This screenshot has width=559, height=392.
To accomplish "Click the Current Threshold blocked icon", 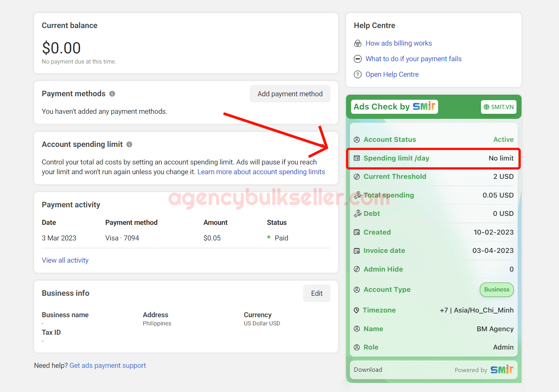I will (x=357, y=177).
